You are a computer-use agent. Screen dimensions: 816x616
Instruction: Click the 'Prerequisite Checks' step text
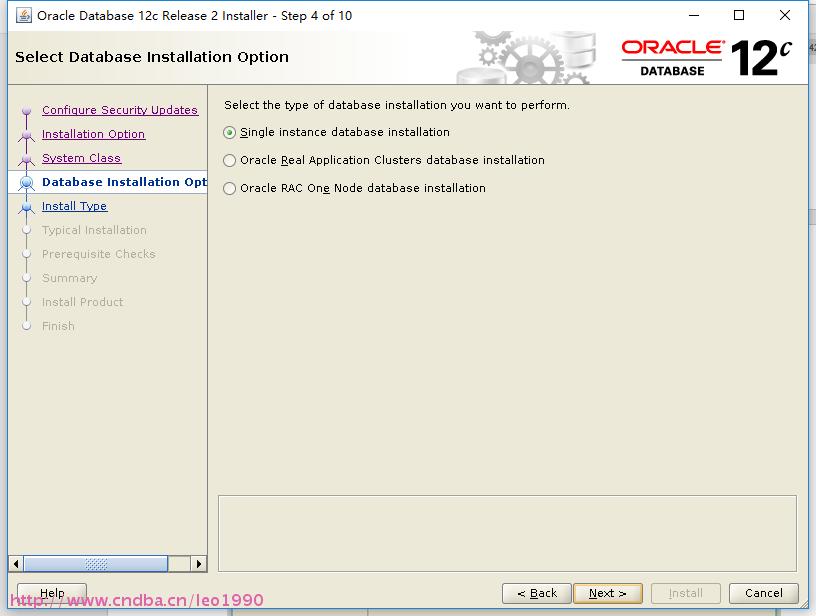(98, 254)
